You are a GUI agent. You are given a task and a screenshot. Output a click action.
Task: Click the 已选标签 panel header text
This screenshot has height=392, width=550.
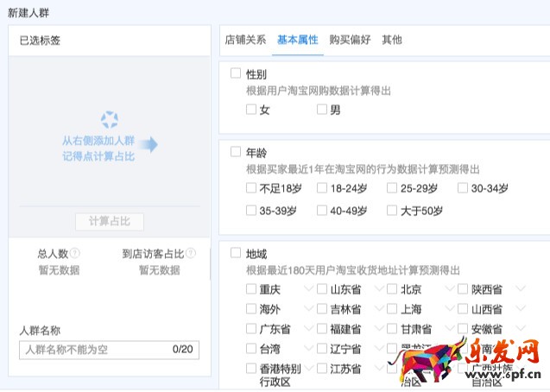click(x=40, y=41)
